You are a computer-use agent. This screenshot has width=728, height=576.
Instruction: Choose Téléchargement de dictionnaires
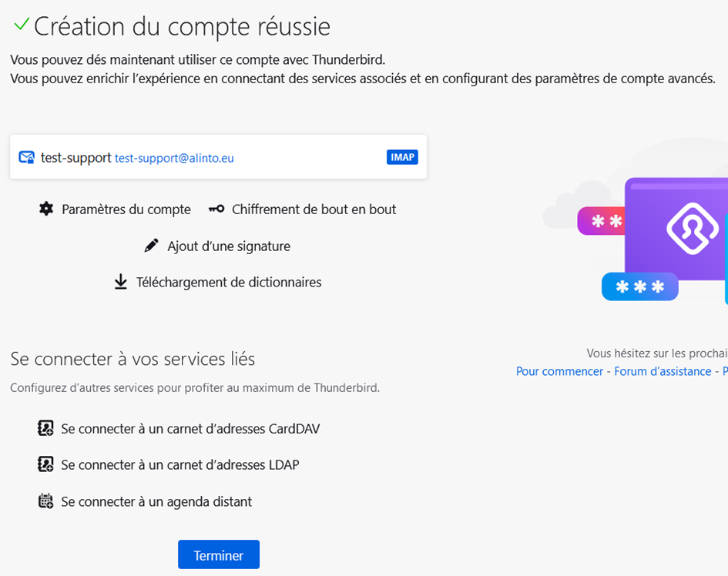coord(229,282)
